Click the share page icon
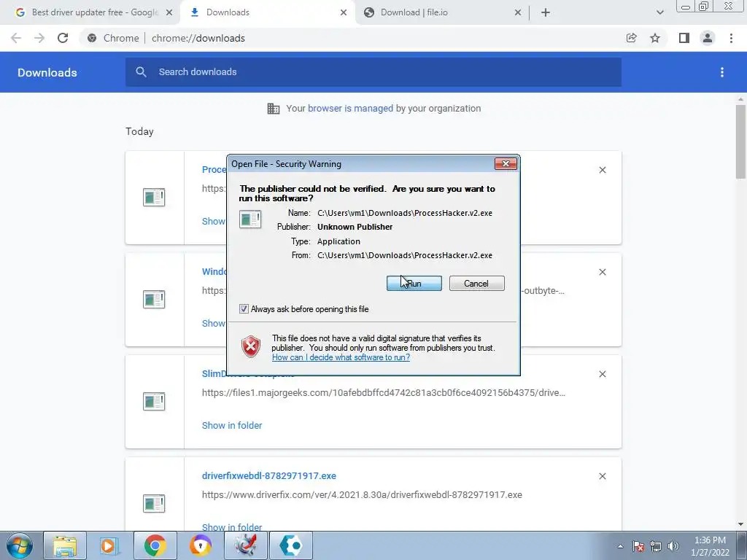The image size is (747, 560). click(631, 38)
